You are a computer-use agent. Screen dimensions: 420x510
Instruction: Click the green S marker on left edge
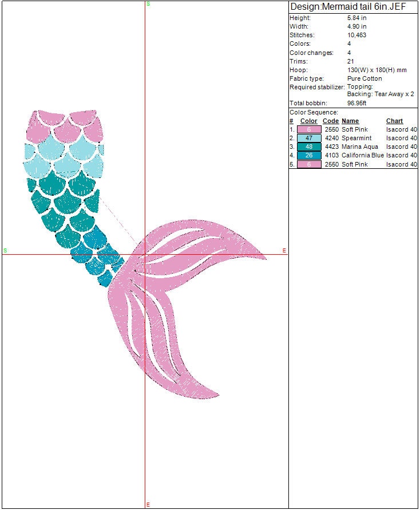(5, 251)
